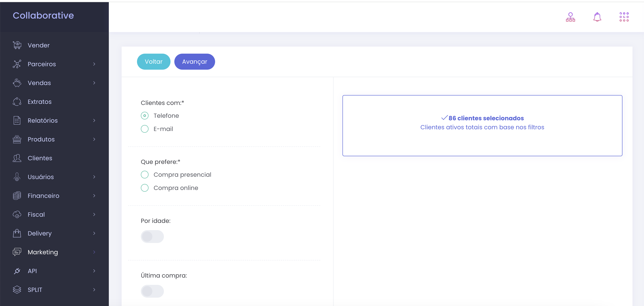
Task: Open the notifications bell
Action: (x=597, y=17)
